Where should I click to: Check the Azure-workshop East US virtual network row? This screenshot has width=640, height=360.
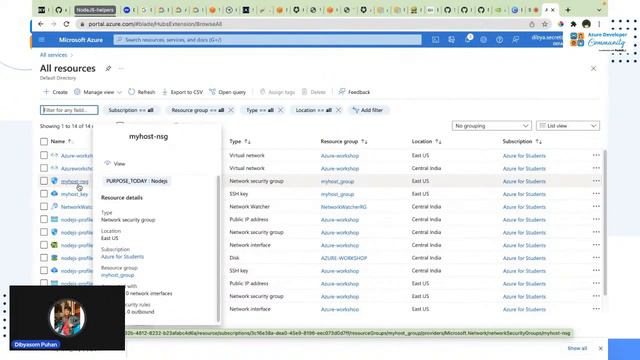(x=44, y=155)
